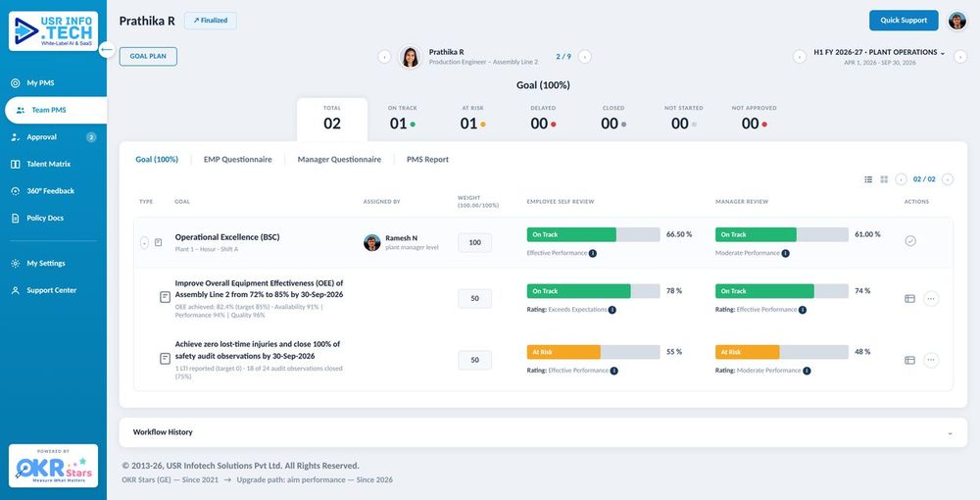Filter goals by Delayed 00
The width and height of the screenshot is (980, 500).
pyautogui.click(x=543, y=119)
